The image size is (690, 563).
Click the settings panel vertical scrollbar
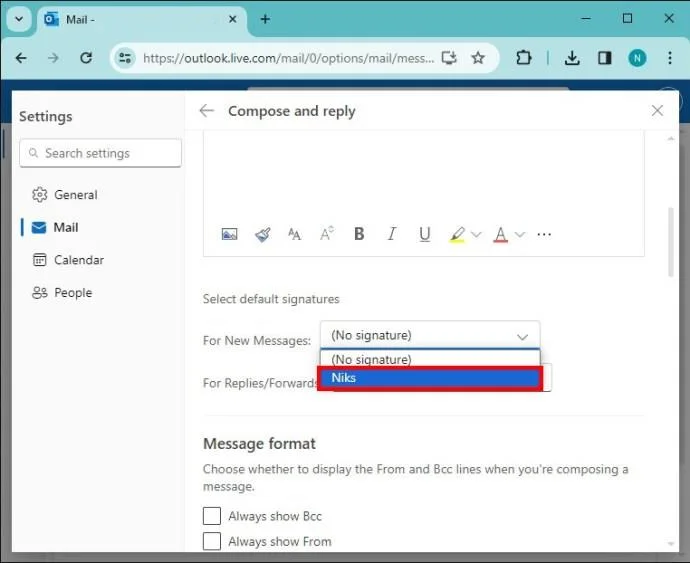pyautogui.click(x=671, y=242)
